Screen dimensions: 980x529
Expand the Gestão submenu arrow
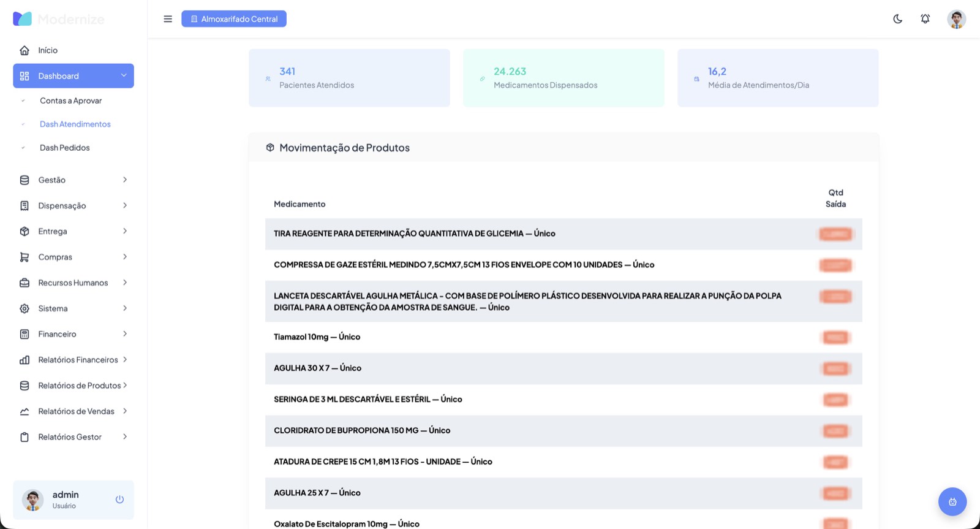point(125,180)
